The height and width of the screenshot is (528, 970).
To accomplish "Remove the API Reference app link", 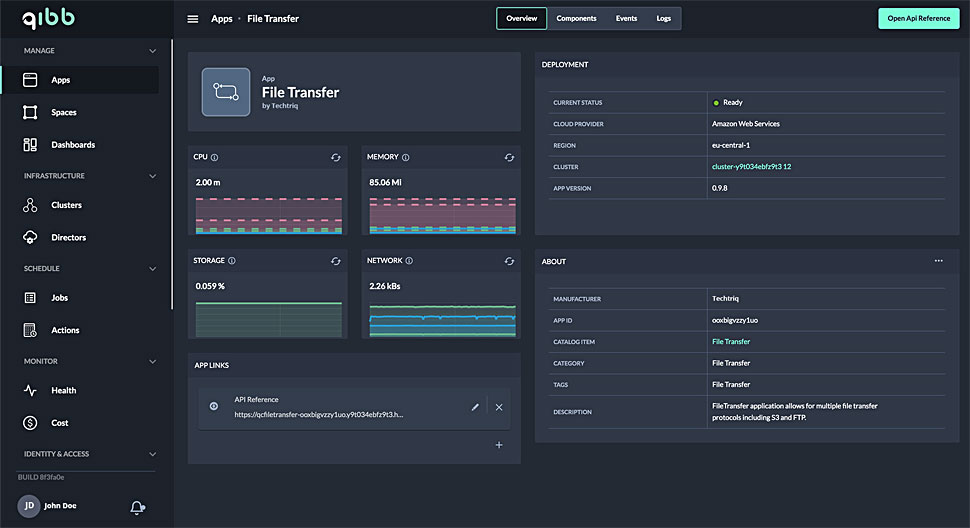I will [x=499, y=407].
